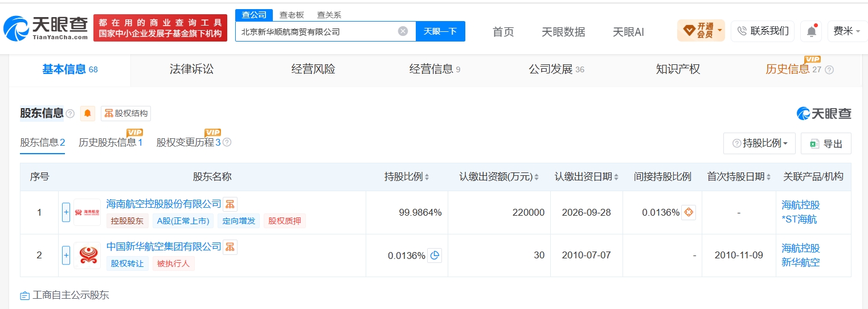Click equity structure icon next to 中国新华航空集团有限公司
Image resolution: width=868 pixels, height=309 pixels.
[x=230, y=246]
